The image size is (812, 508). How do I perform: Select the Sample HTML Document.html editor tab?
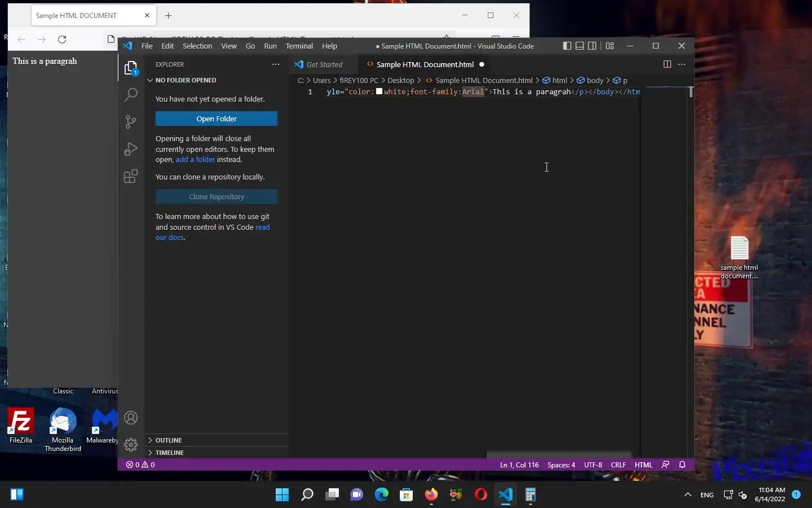(425, 64)
